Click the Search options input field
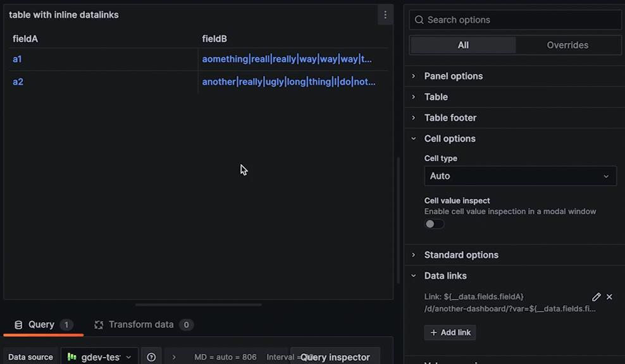This screenshot has height=364, width=625. click(515, 20)
